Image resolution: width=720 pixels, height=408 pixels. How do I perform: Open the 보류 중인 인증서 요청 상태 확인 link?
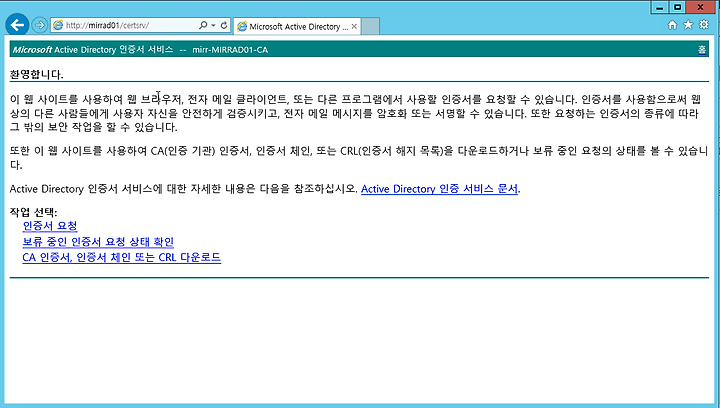coord(98,241)
